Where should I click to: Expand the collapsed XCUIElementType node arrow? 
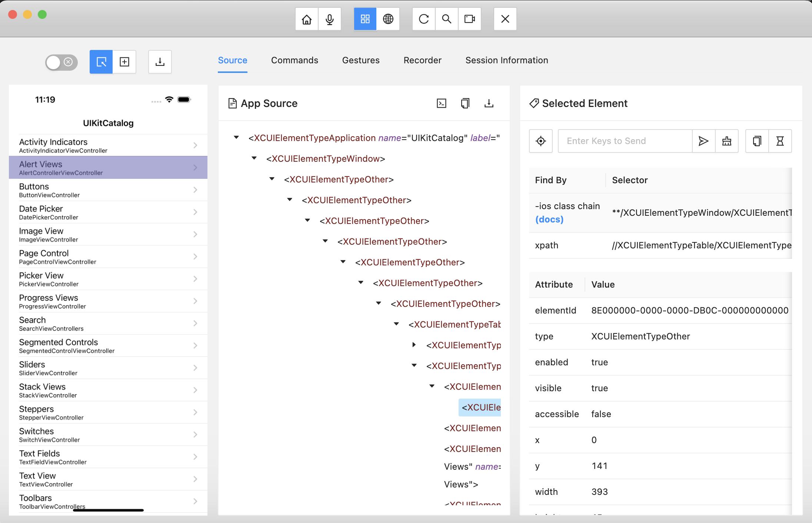(414, 345)
